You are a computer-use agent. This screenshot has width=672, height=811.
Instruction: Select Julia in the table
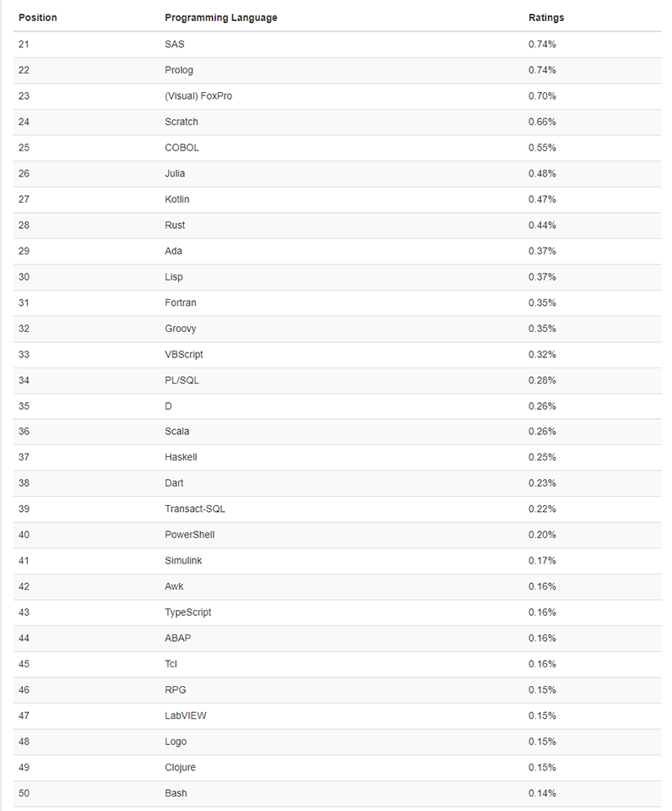pos(175,174)
